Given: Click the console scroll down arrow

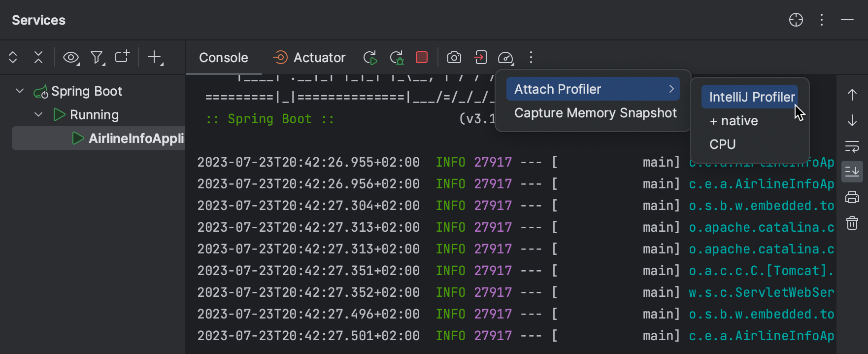Looking at the screenshot, I should click(852, 120).
